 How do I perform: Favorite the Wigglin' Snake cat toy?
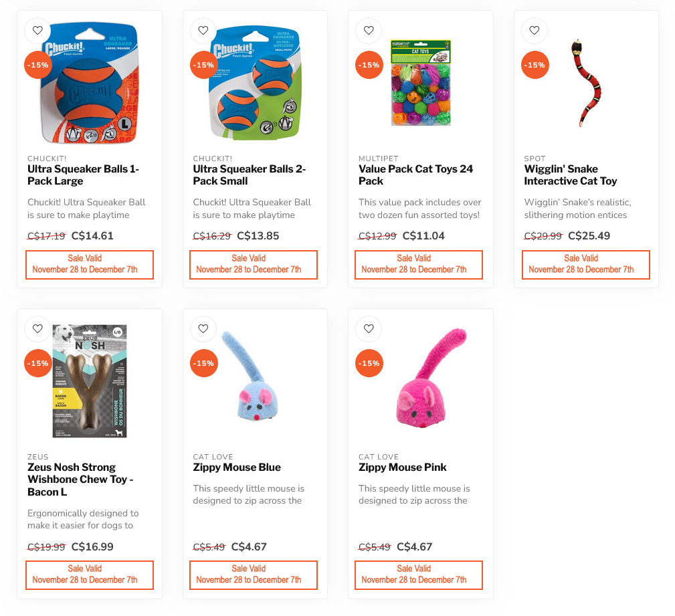click(535, 31)
